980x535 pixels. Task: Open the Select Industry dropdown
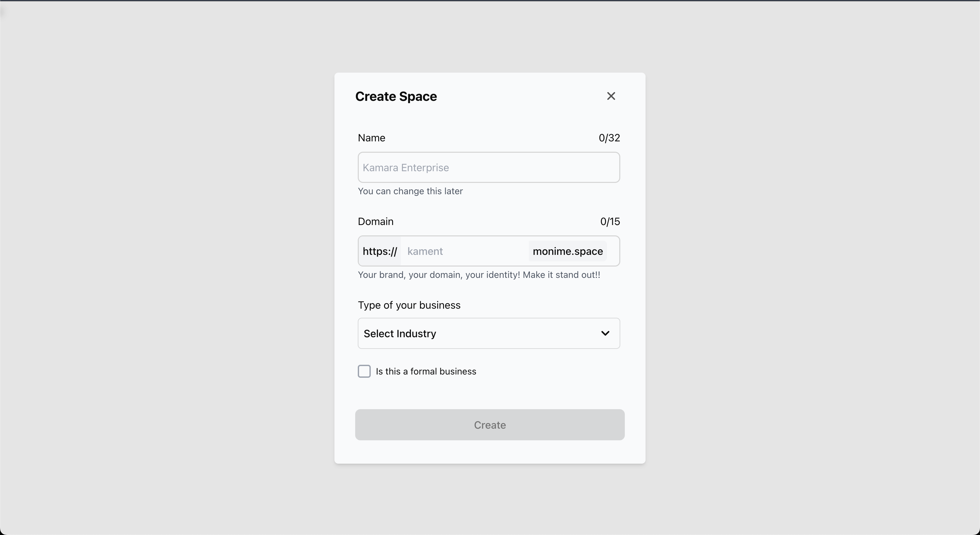489,333
